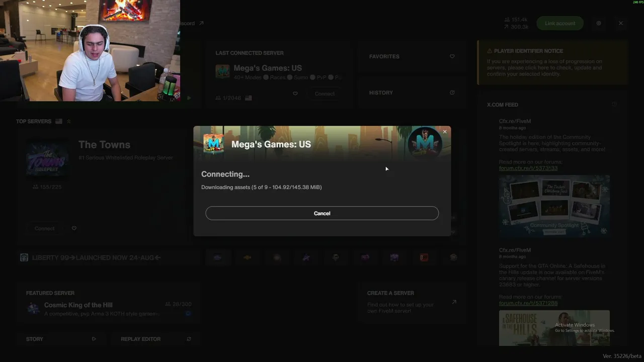Screen dimensions: 644x362
Task: Select the Mega's Games: US title in last connected
Action: (x=268, y=68)
